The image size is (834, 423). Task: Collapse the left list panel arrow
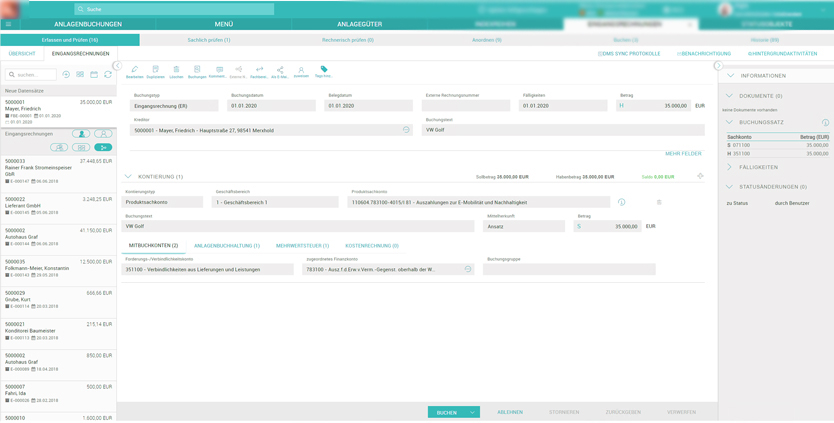pyautogui.click(x=117, y=66)
